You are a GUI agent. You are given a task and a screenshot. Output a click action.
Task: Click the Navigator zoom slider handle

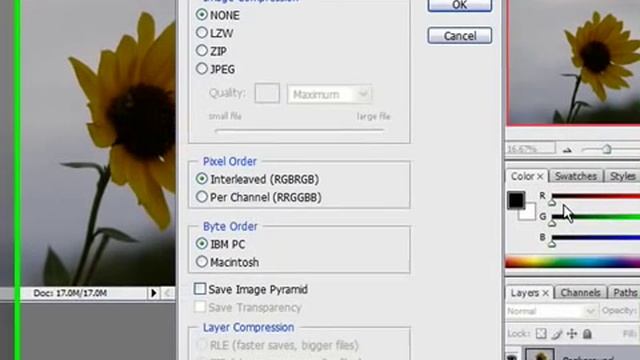607,149
